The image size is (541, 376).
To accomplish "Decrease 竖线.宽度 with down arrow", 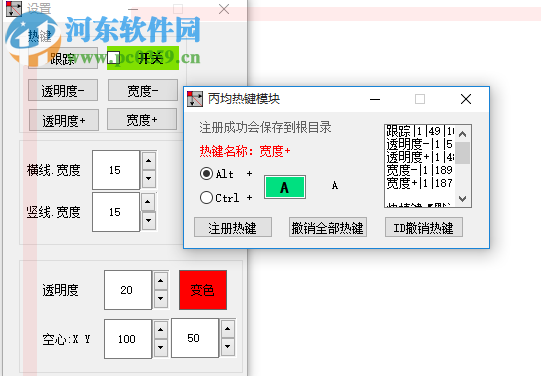I will 149,220.
